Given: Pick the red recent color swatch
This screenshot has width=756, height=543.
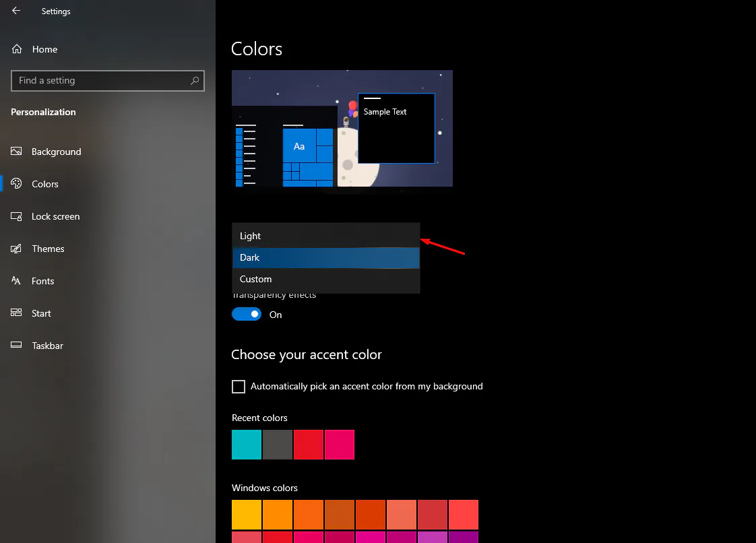Looking at the screenshot, I should pos(308,445).
